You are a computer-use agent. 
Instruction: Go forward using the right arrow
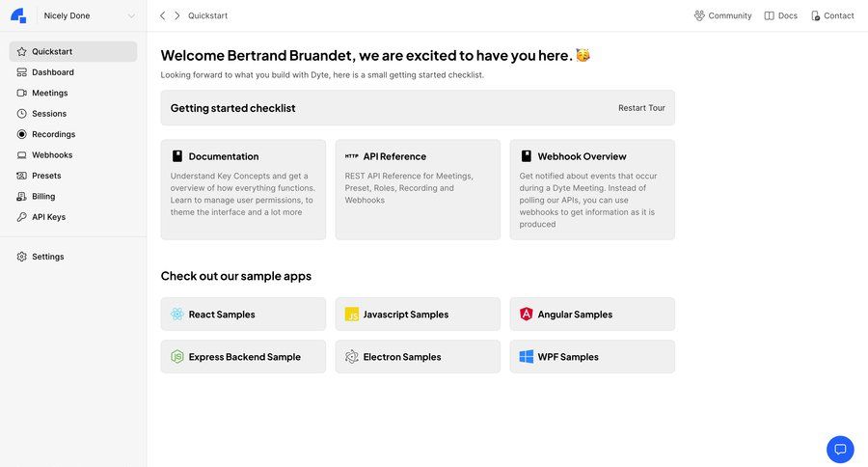177,15
